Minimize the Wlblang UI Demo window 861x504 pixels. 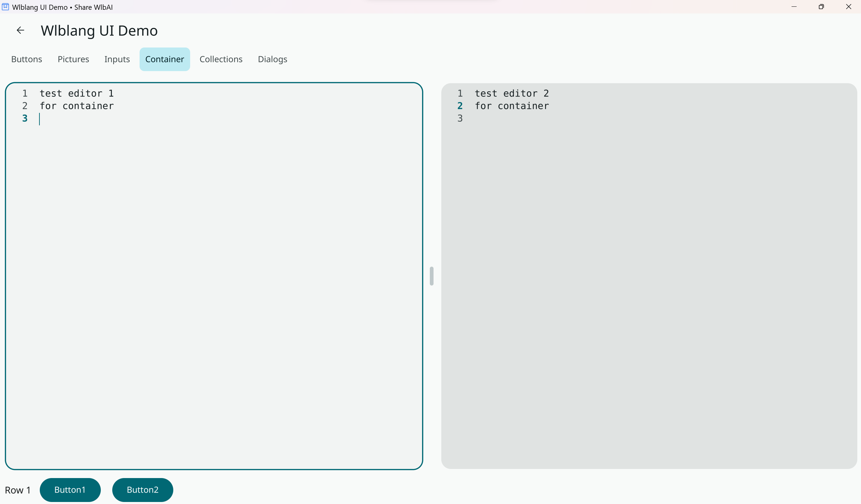pos(794,7)
